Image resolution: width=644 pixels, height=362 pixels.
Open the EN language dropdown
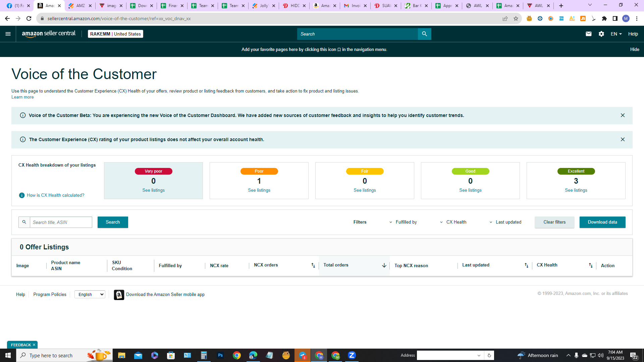[x=616, y=34]
